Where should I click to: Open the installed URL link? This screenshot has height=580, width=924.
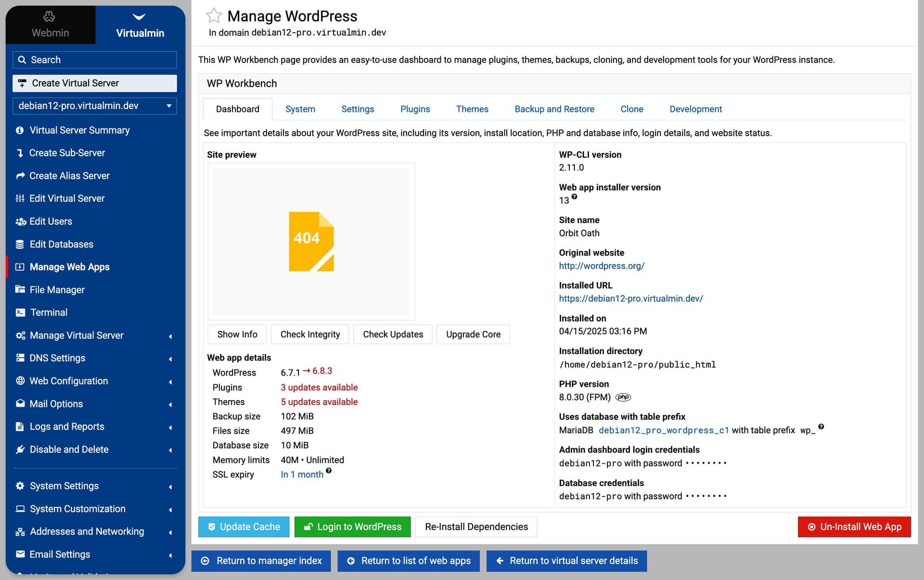(x=630, y=299)
